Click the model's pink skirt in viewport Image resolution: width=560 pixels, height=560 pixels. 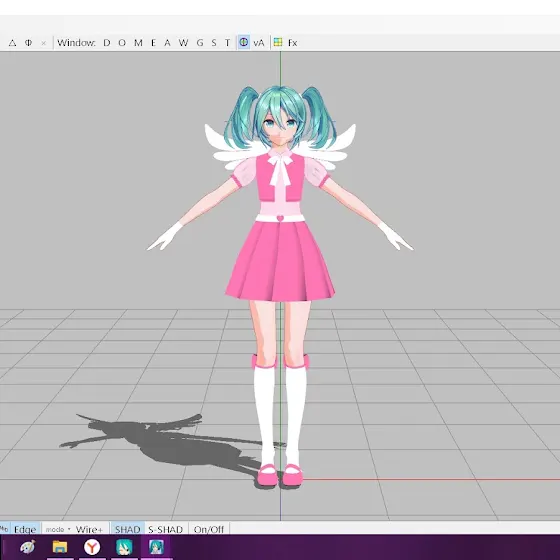[x=280, y=261]
